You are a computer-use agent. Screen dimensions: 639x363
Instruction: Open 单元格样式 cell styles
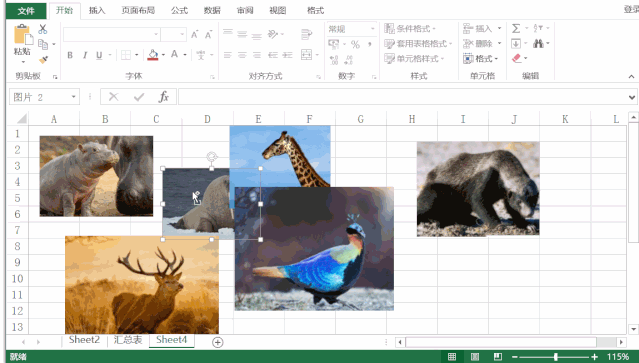(414, 59)
